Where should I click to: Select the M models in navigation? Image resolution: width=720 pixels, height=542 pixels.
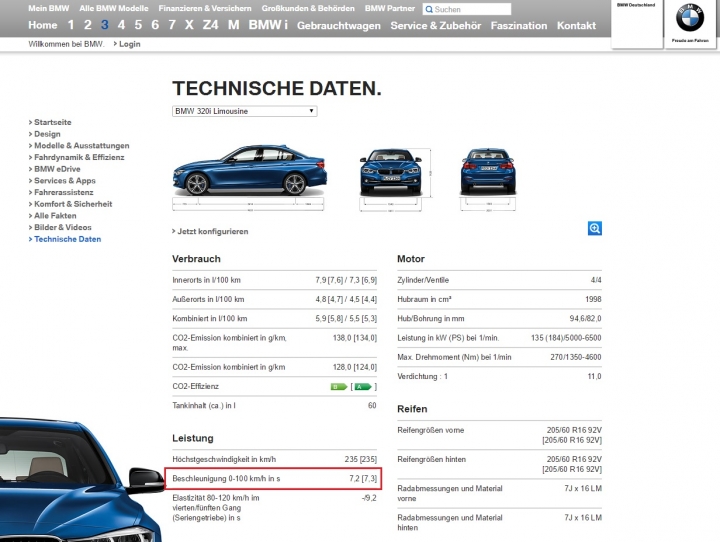[x=234, y=25]
